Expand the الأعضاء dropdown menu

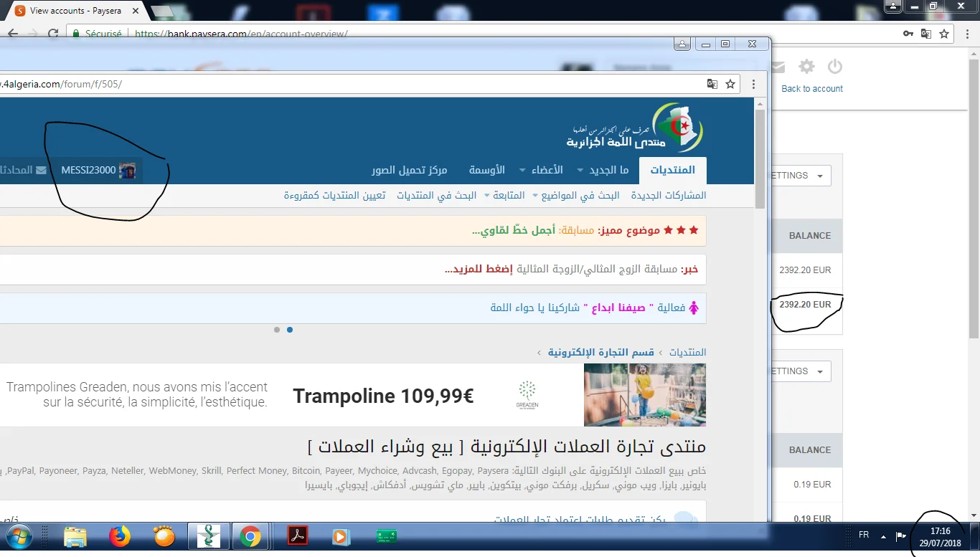tap(541, 170)
